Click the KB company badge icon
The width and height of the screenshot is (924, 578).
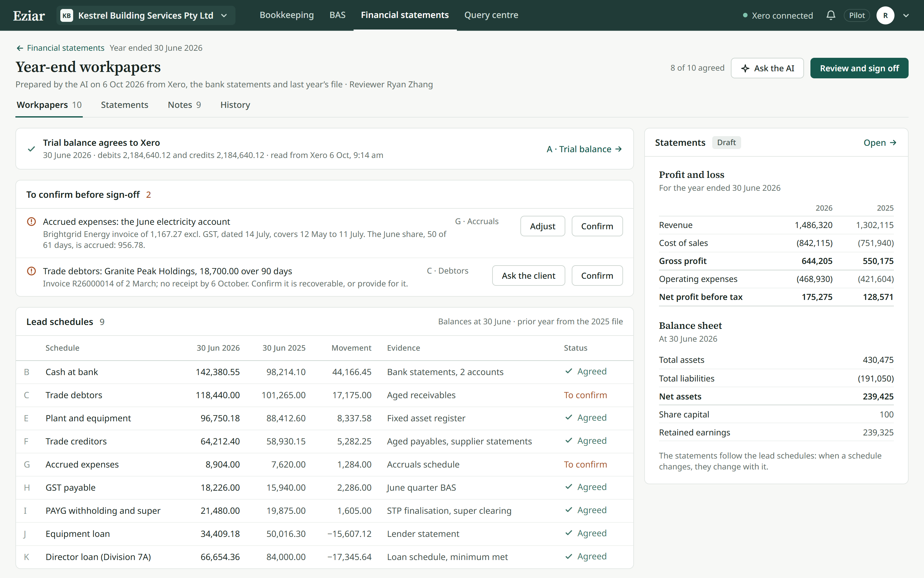click(x=66, y=16)
